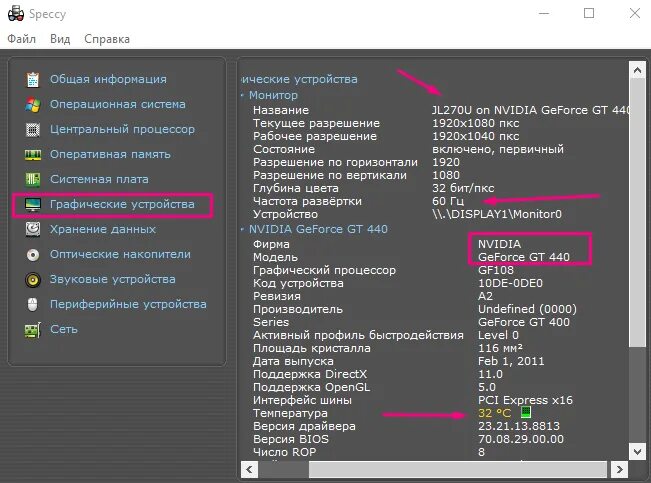Viewport: 651px width, 483px height.
Task: Click the Периферийные устройства mouse icon
Action: tap(33, 304)
